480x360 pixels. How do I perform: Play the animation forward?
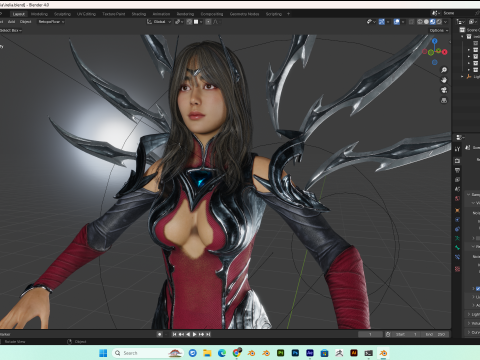pyautogui.click(x=195, y=334)
